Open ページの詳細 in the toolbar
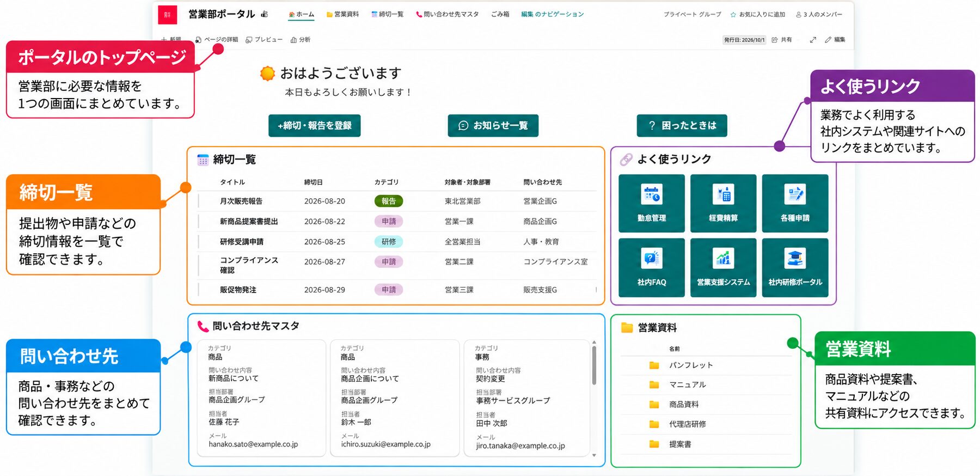 [217, 40]
